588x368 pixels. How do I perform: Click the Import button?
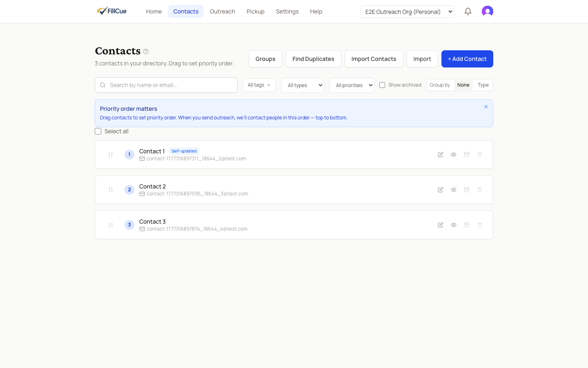pyautogui.click(x=422, y=59)
